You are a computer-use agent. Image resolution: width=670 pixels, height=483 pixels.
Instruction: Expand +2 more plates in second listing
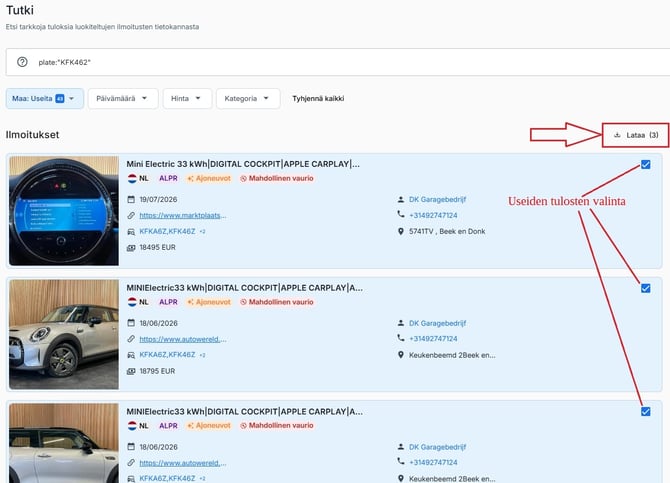pos(203,355)
